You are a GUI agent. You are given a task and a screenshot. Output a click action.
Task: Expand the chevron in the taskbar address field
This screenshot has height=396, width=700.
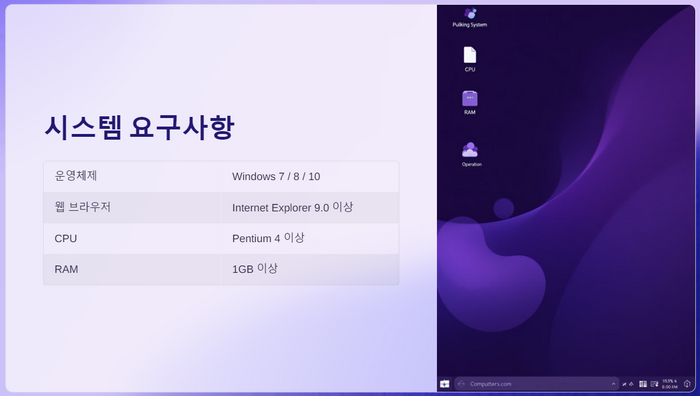(x=613, y=383)
